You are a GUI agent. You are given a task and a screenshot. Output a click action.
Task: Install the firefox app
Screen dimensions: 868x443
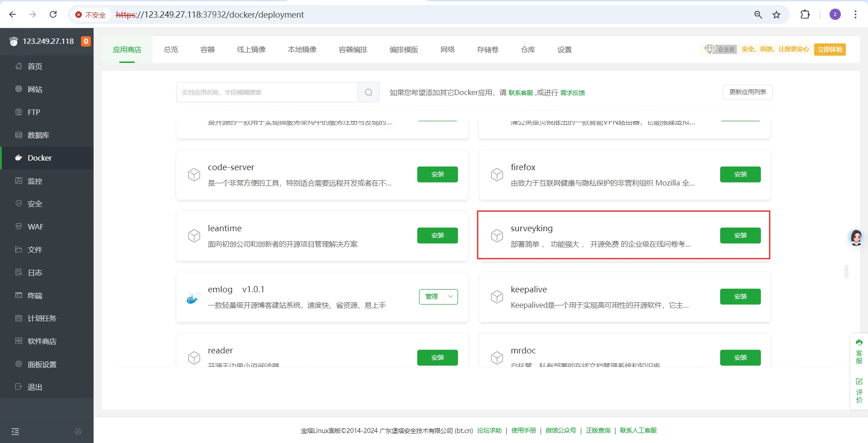coord(741,175)
